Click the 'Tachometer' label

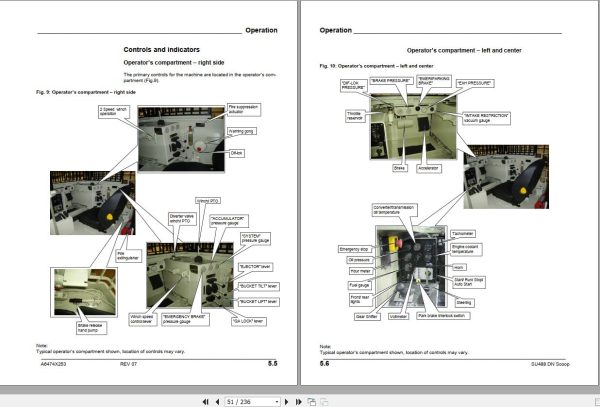click(x=463, y=234)
